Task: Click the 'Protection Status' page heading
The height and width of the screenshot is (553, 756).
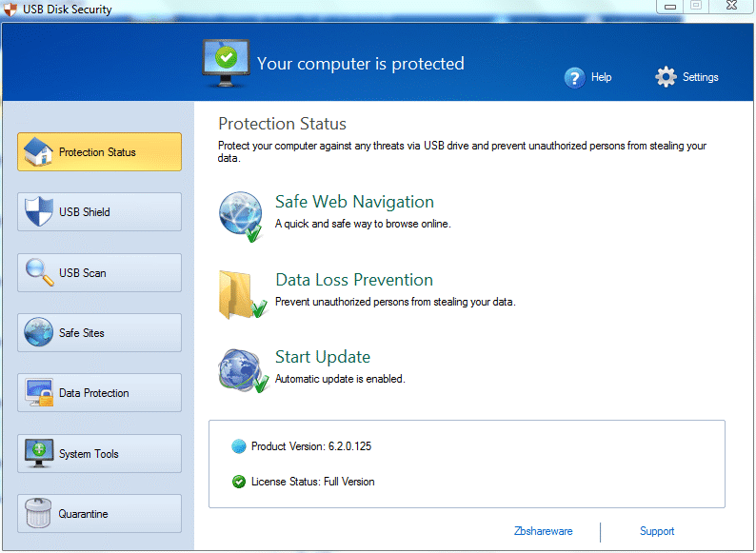Action: [282, 124]
